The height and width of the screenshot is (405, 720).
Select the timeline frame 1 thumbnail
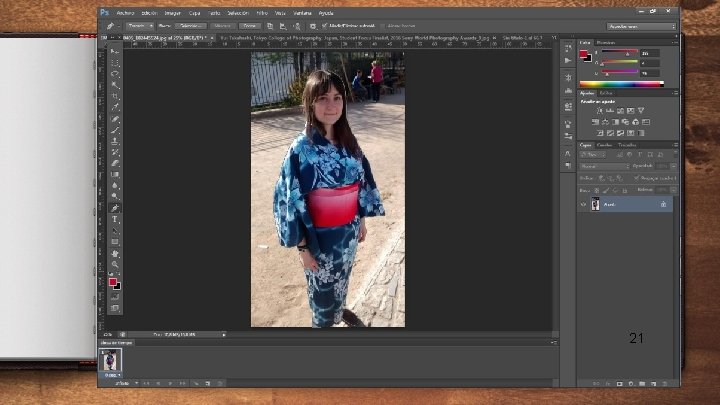point(110,360)
